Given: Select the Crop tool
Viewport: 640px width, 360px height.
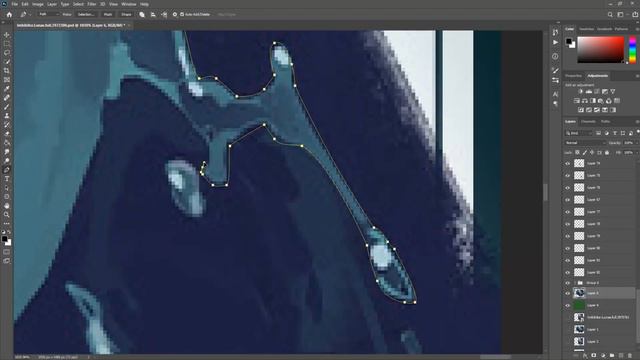Looking at the screenshot, I should coord(7,71).
